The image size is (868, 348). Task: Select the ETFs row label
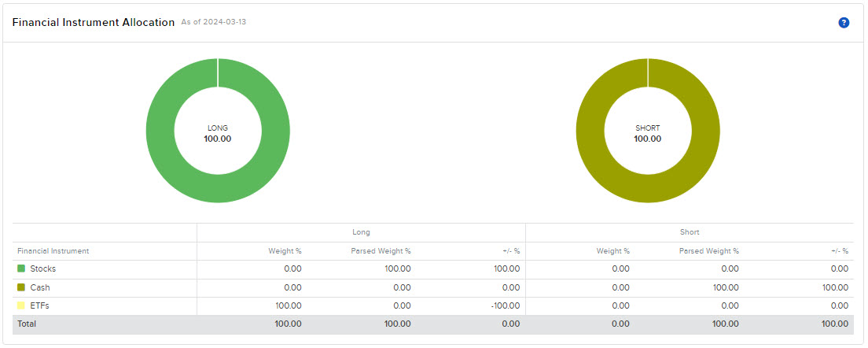[x=39, y=305]
